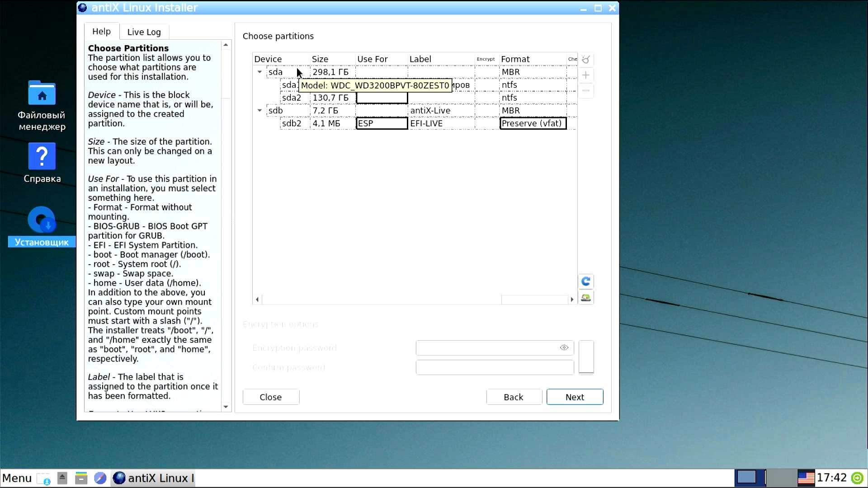Proceed with the Next button
The width and height of the screenshot is (868, 488).
[575, 397]
